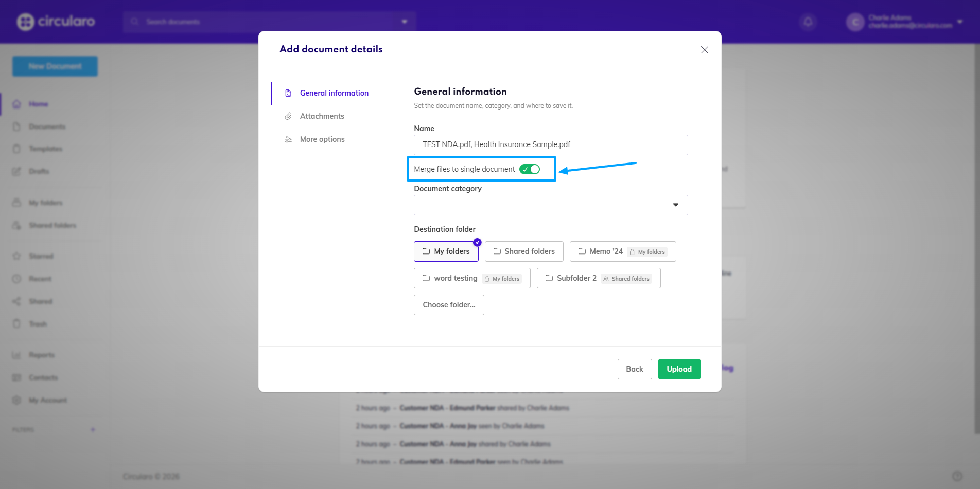
Task: Click the General information document icon
Action: click(x=288, y=93)
